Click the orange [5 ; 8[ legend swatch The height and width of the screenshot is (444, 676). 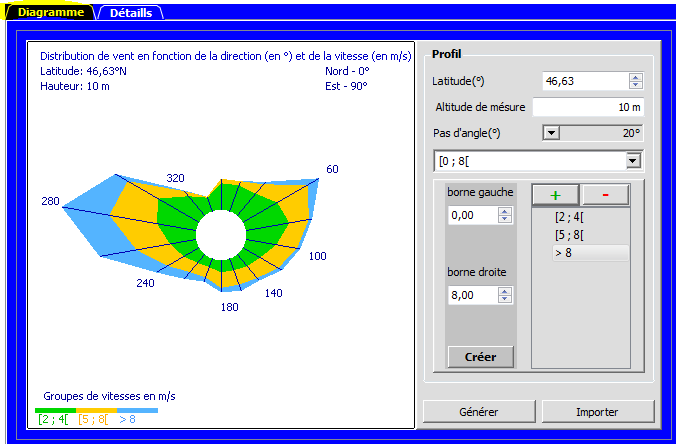pyautogui.click(x=96, y=410)
